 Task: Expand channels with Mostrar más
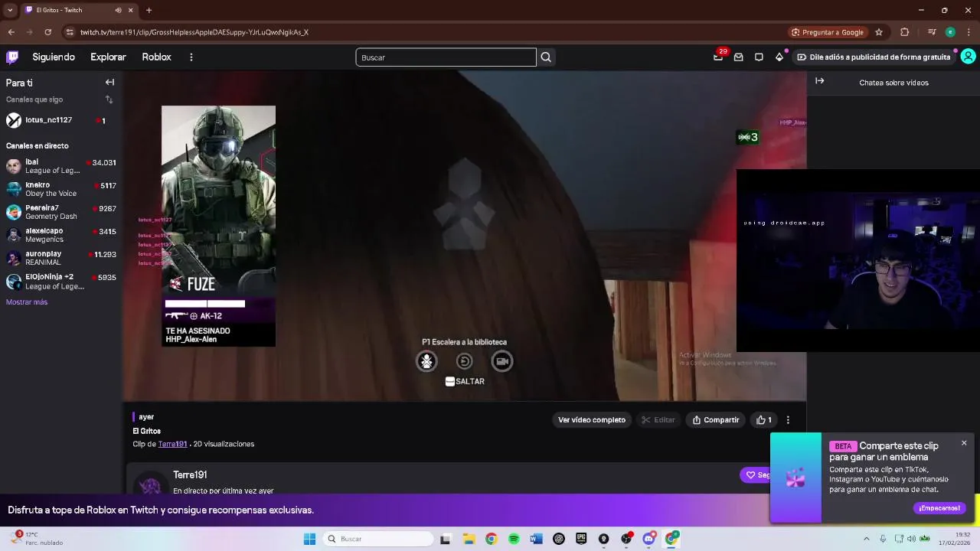point(27,302)
